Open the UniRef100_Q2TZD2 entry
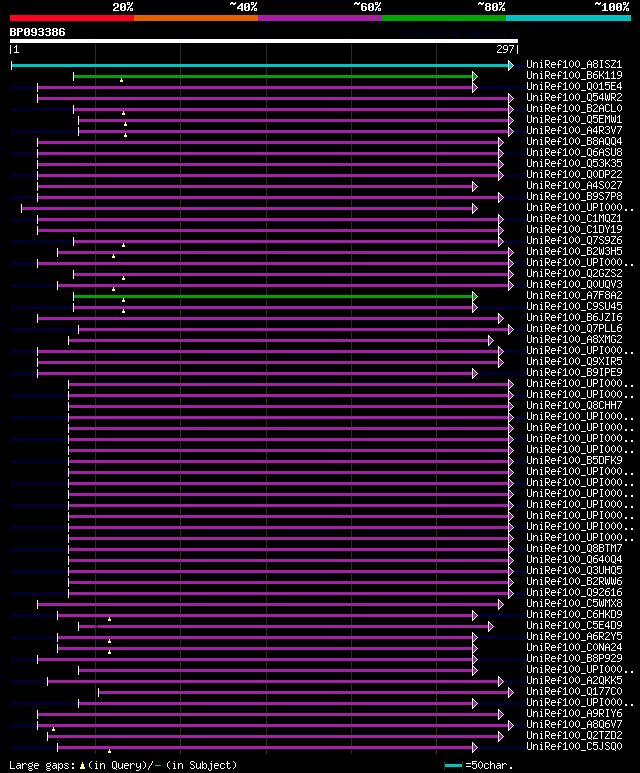Viewport: 640px width, 773px height. click(x=574, y=735)
